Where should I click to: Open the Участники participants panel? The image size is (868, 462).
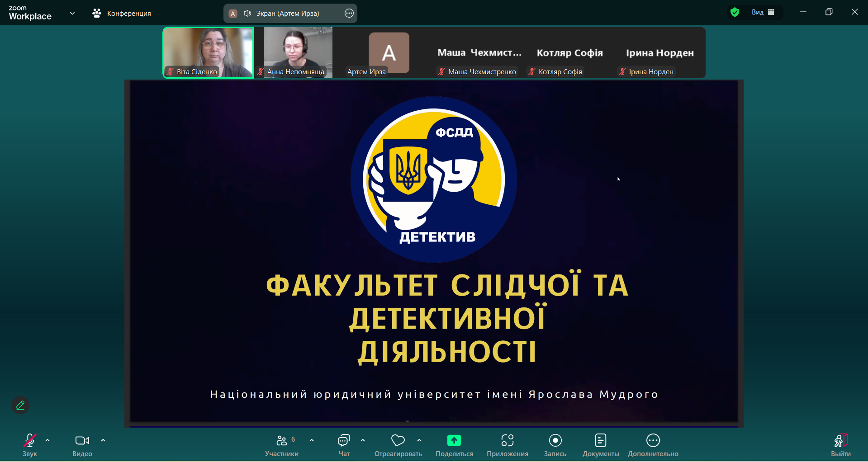[282, 445]
